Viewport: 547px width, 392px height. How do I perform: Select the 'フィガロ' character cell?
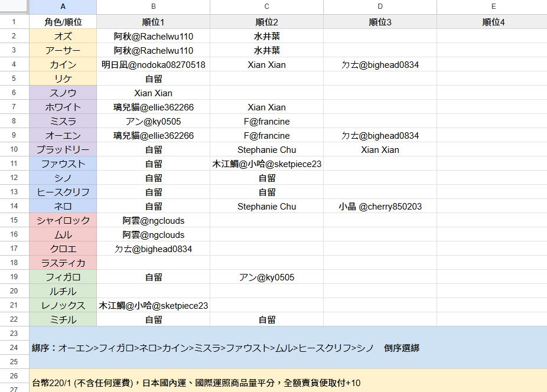click(x=63, y=277)
